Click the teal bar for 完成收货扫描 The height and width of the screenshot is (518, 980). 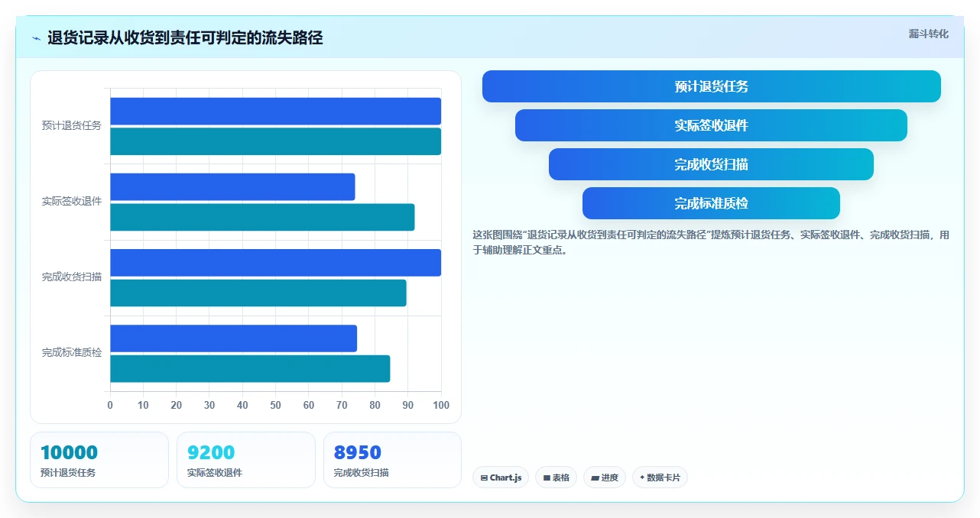[258, 293]
